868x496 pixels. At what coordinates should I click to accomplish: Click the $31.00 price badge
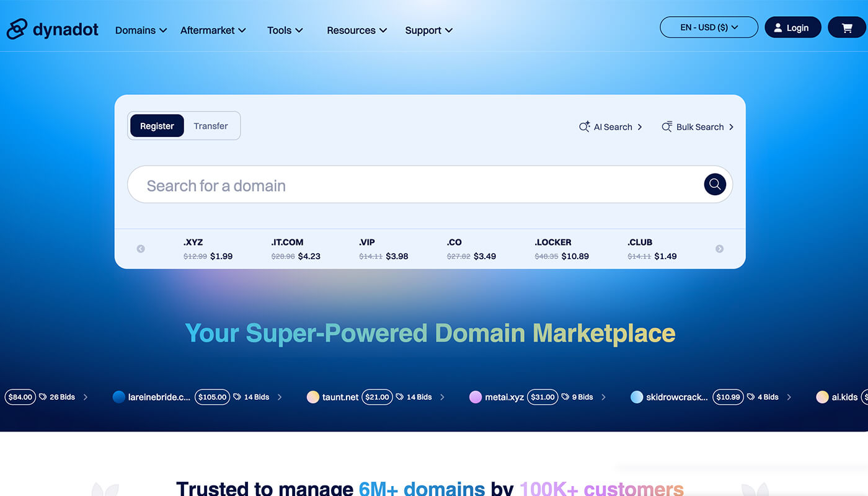click(542, 397)
